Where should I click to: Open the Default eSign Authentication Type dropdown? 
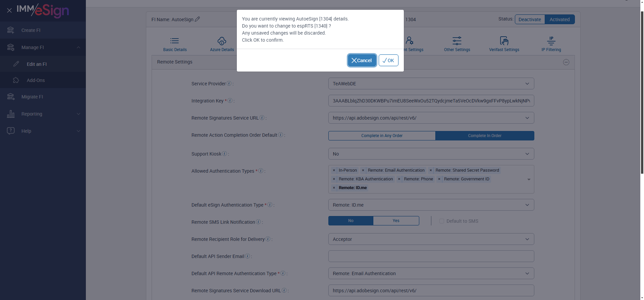pyautogui.click(x=431, y=205)
